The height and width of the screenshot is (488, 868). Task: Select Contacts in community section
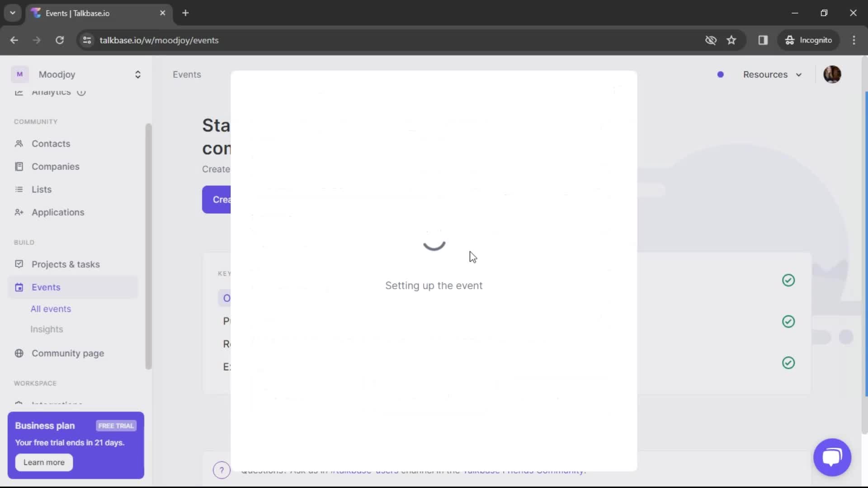pos(51,143)
